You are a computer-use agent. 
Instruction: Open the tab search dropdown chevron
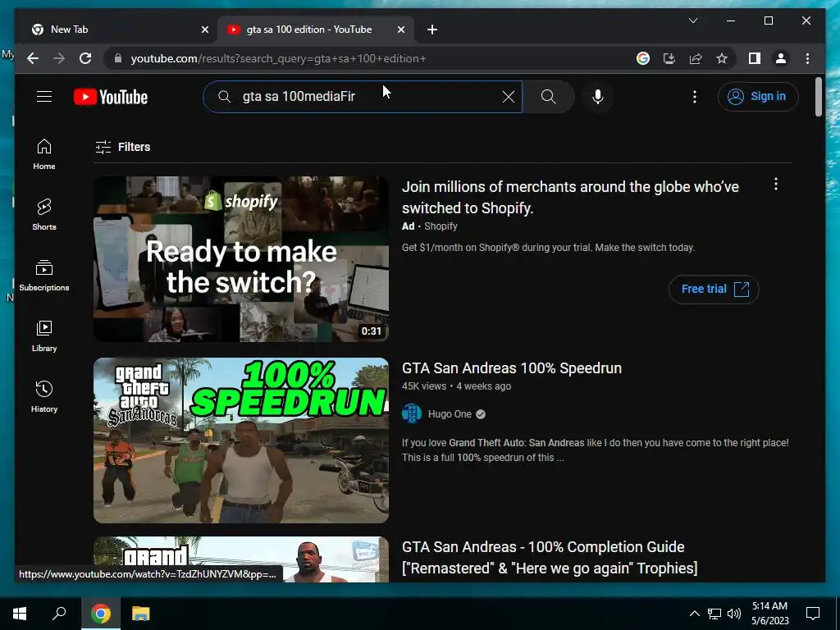(x=692, y=21)
